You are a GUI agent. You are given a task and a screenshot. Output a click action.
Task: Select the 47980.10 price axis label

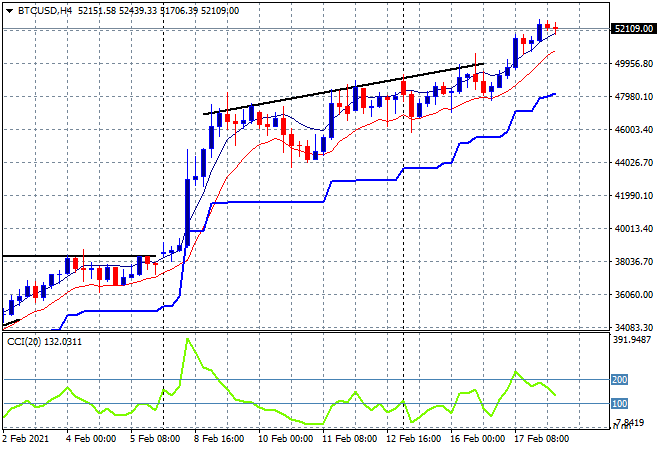tap(633, 96)
